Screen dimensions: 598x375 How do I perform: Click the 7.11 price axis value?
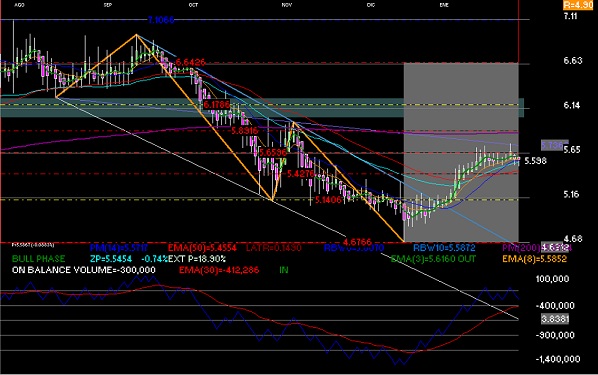[x=571, y=16]
